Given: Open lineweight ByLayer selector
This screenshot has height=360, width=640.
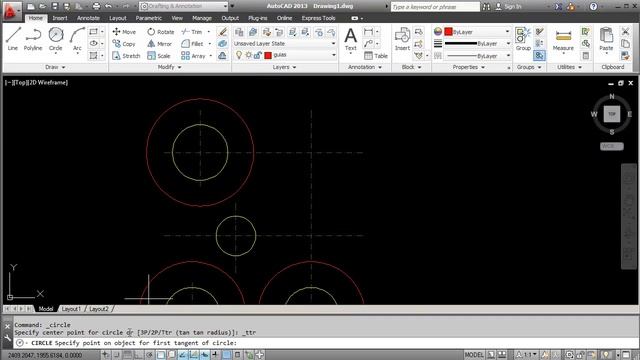Looking at the screenshot, I should (477, 43).
